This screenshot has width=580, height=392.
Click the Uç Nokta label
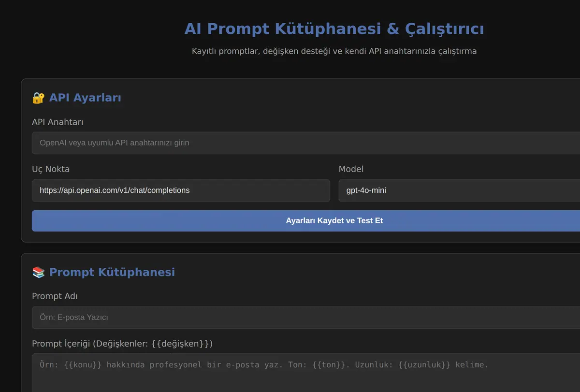coord(51,169)
